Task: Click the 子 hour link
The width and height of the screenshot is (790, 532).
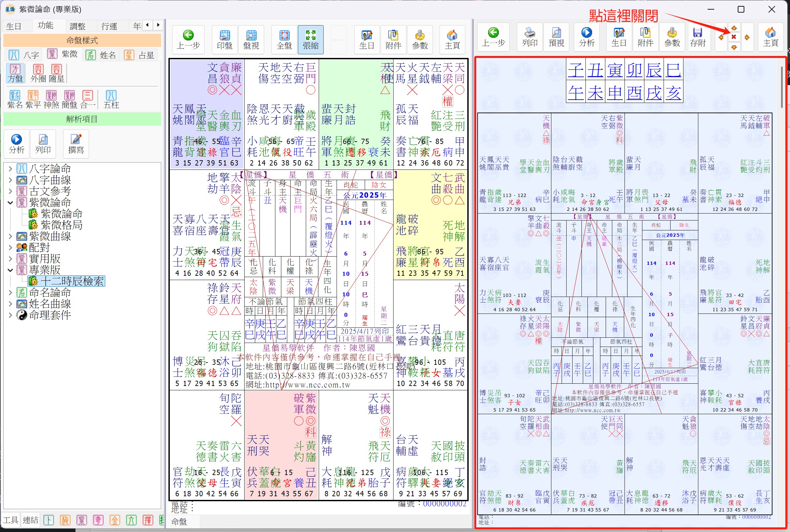Action: pos(576,70)
